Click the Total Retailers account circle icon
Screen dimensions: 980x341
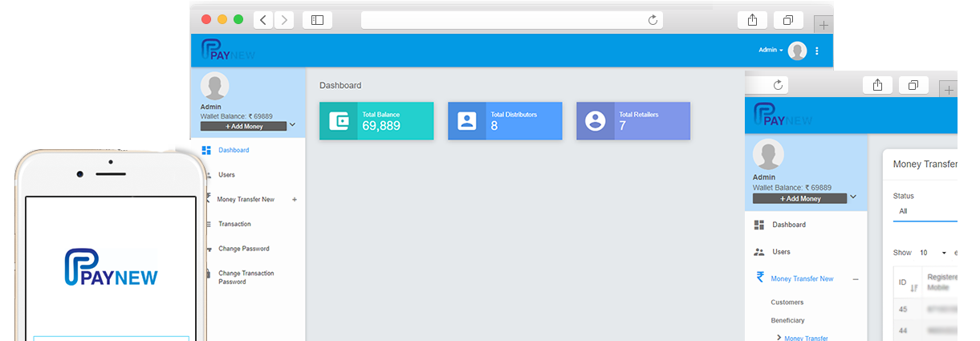click(x=595, y=121)
